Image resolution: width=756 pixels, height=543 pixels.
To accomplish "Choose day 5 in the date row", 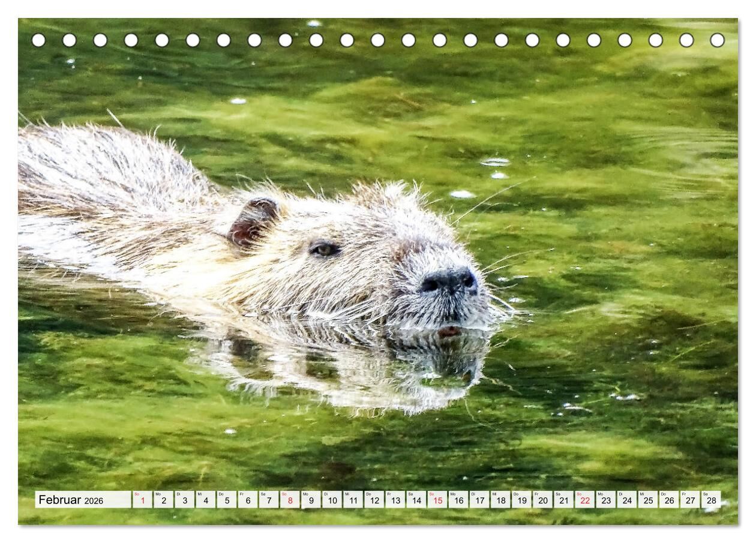I will pos(226,500).
